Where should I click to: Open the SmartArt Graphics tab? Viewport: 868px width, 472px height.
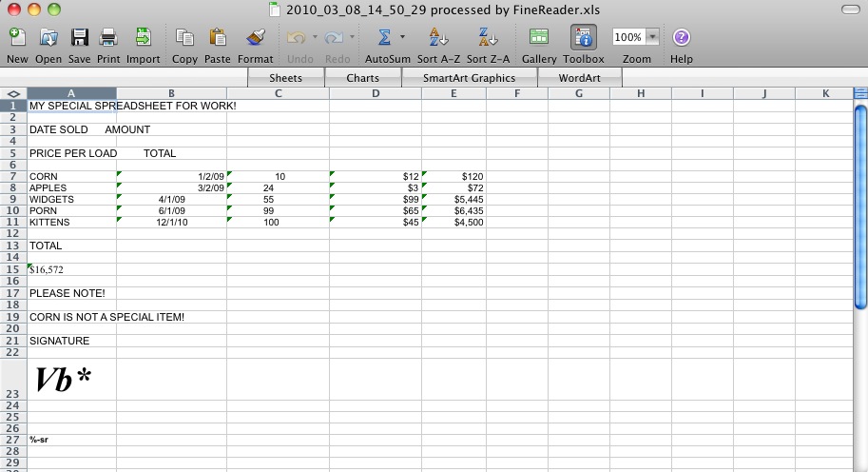[470, 78]
